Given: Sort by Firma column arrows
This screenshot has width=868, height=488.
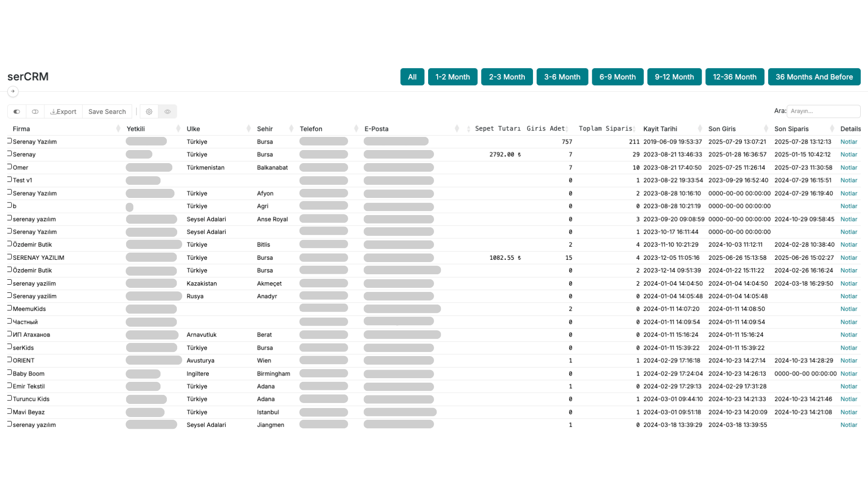Looking at the screenshot, I should [118, 129].
